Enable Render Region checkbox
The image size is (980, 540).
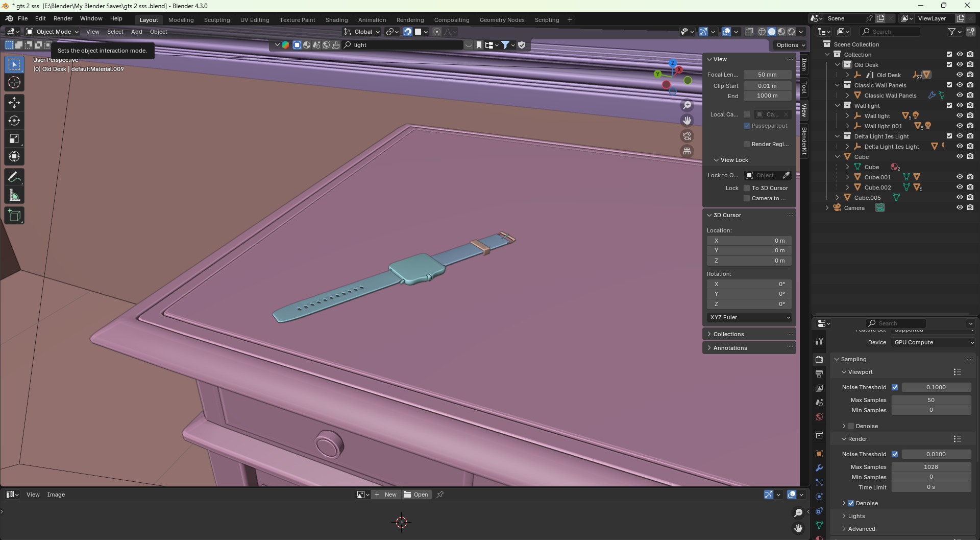pyautogui.click(x=747, y=144)
